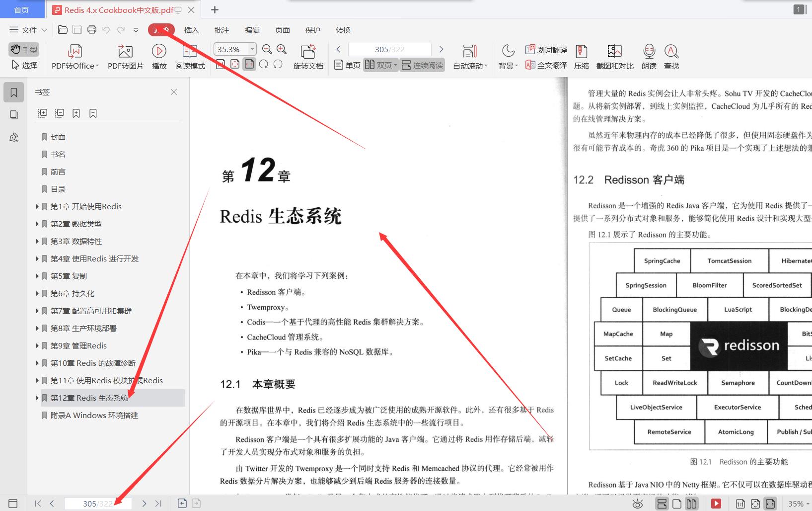Expand 第7章 配置高可用和集群 bookmark
This screenshot has height=511, width=812.
(37, 311)
